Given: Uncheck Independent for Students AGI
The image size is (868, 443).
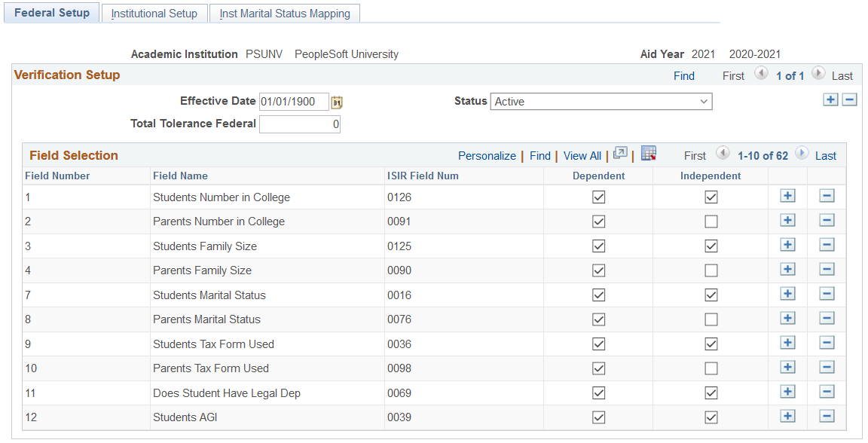Looking at the screenshot, I should pyautogui.click(x=711, y=416).
